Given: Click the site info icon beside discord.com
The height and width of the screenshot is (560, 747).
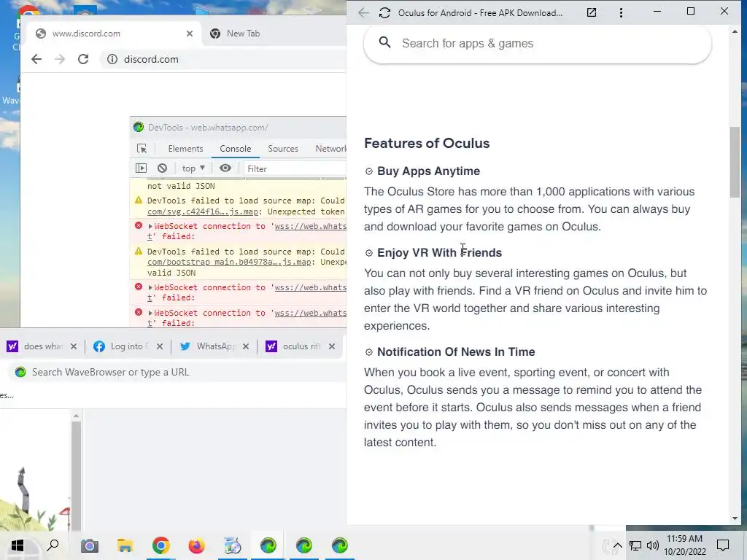Looking at the screenshot, I should (x=112, y=59).
